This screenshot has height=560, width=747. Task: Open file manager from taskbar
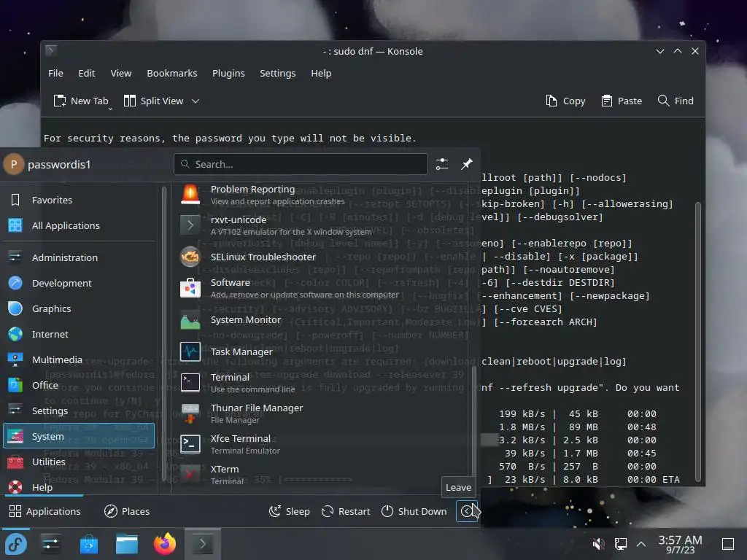(x=127, y=544)
